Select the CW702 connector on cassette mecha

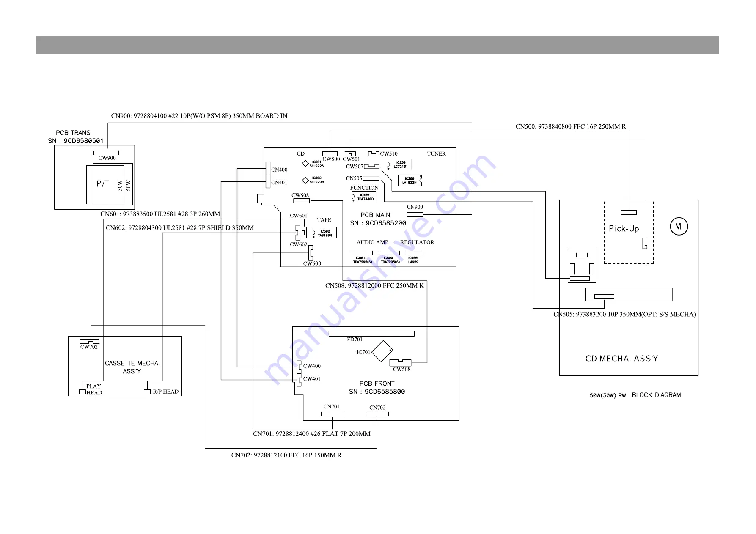90,341
